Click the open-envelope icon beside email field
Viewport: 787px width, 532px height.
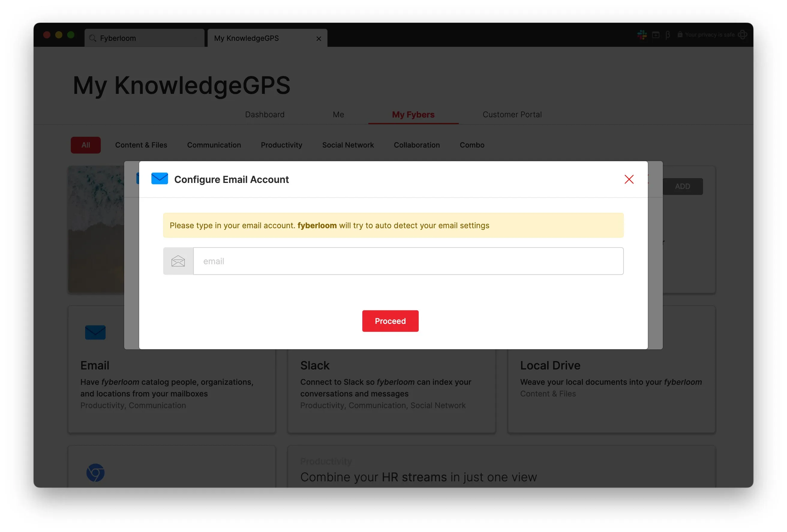pos(178,261)
